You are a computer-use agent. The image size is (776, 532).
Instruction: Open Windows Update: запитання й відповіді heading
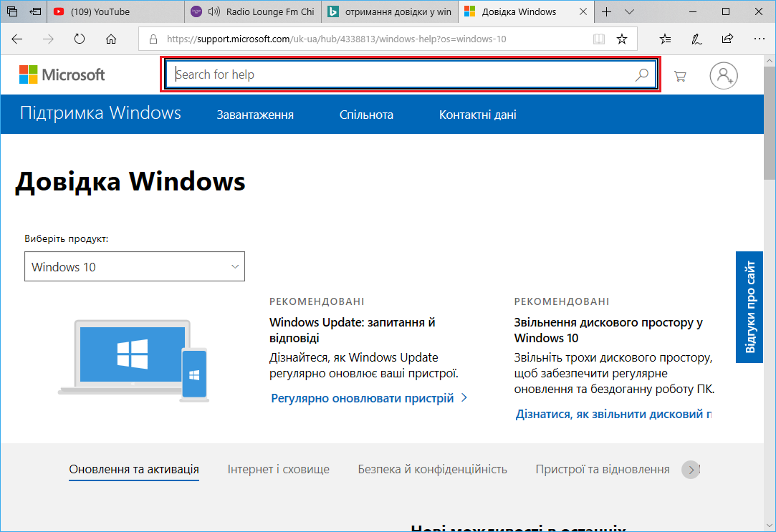[352, 330]
